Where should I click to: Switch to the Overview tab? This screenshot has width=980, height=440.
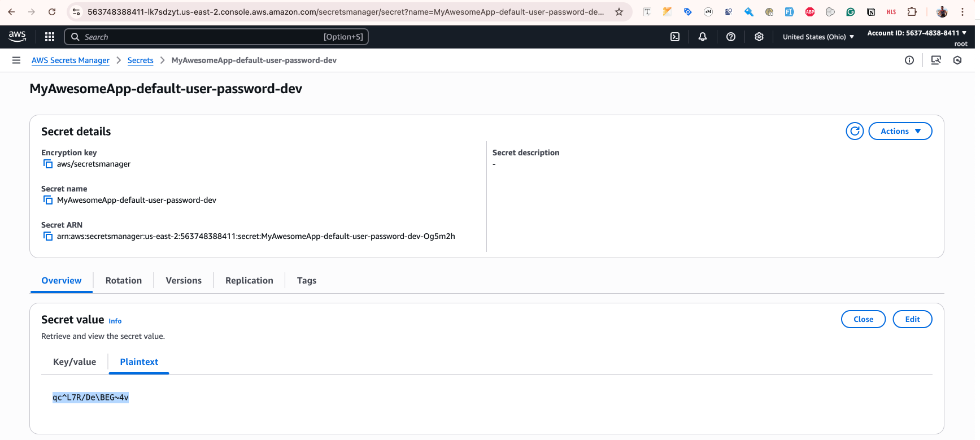(62, 281)
